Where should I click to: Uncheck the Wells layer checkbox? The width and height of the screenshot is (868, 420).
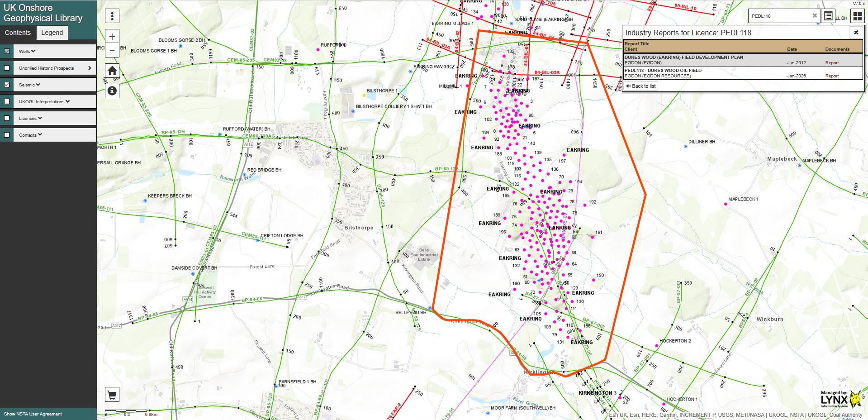click(7, 52)
